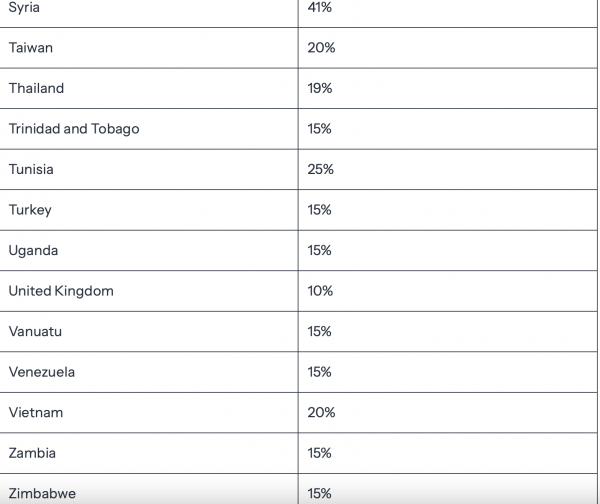Select the Venezuela row label
This screenshot has height=504, width=600.
tap(42, 372)
